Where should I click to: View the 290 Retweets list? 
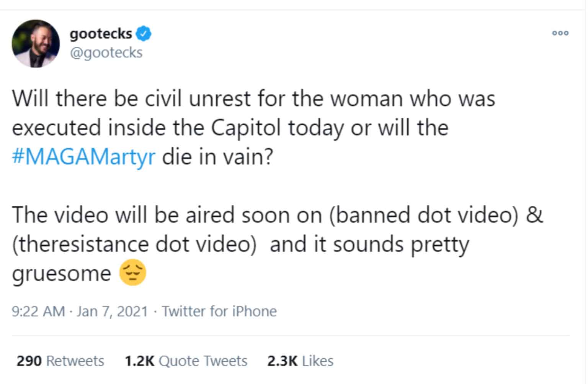60,361
